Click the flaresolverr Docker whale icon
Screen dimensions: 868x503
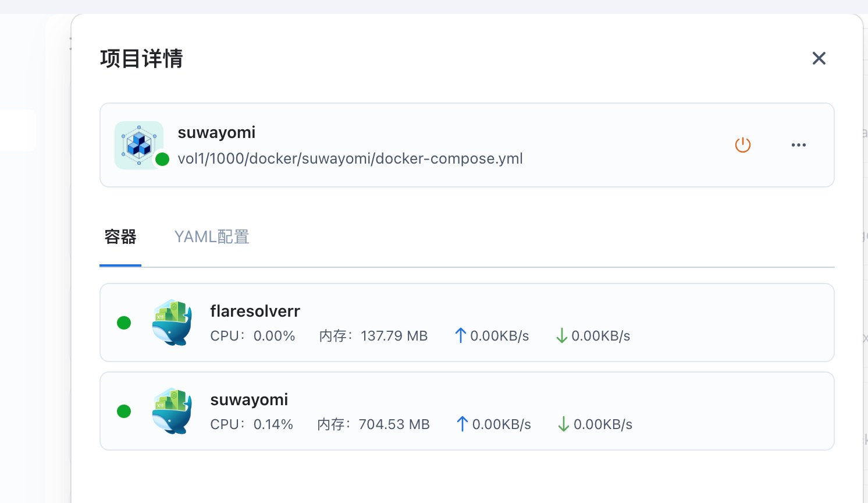point(172,323)
